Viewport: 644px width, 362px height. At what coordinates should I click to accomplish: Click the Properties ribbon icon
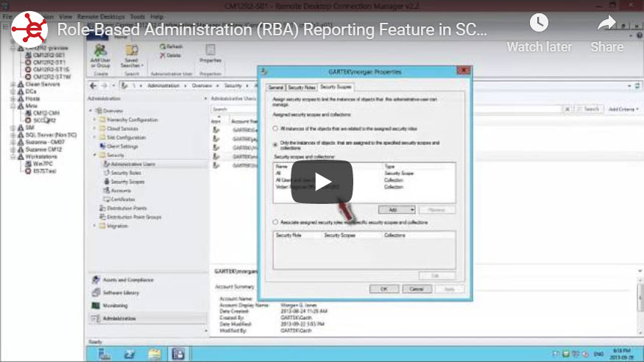pyautogui.click(x=210, y=54)
